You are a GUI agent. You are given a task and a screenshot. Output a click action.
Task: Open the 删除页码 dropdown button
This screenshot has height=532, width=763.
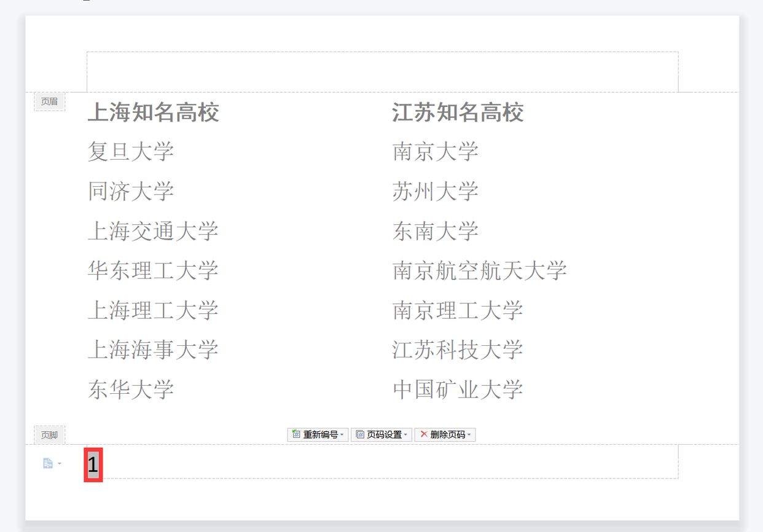pyautogui.click(x=445, y=434)
